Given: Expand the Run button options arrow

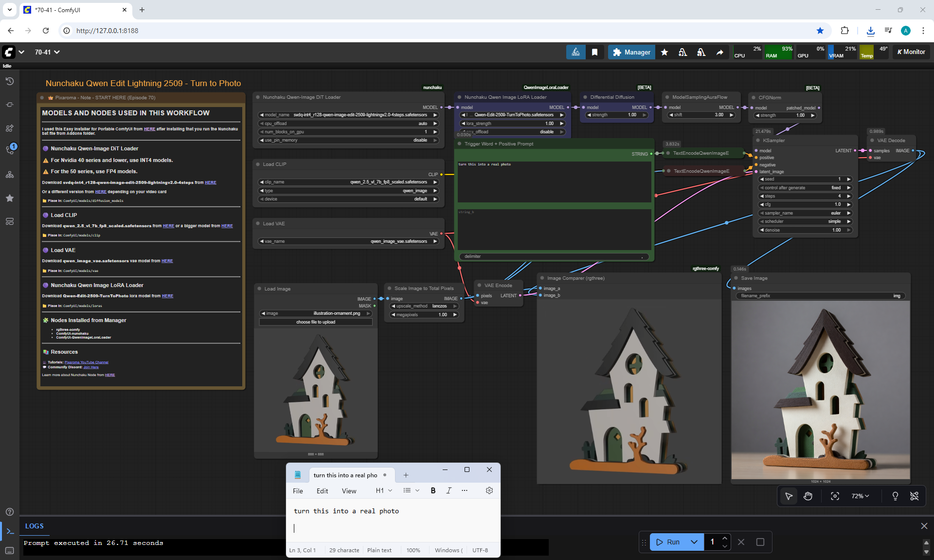Looking at the screenshot, I should click(694, 542).
